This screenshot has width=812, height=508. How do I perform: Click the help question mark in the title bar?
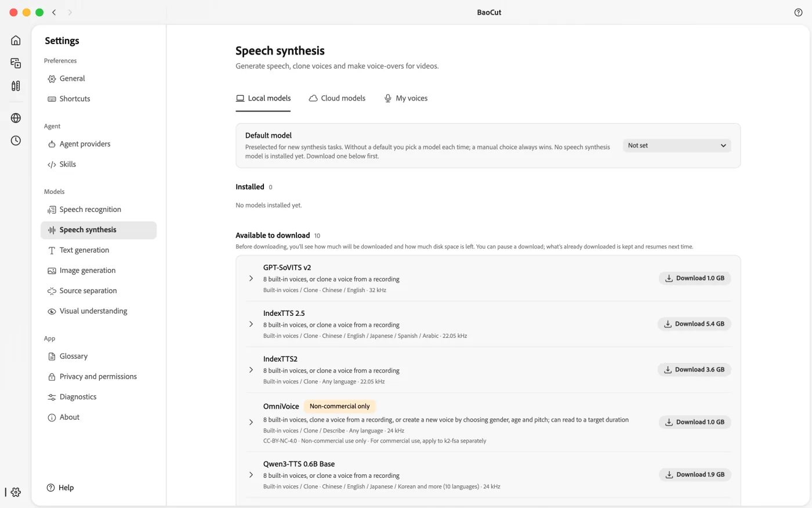tap(798, 12)
